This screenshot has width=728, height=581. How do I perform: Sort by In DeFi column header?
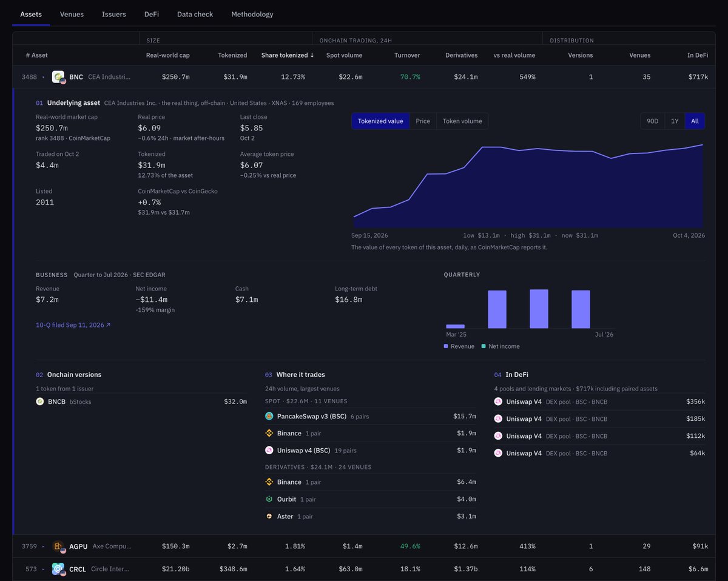pyautogui.click(x=698, y=55)
